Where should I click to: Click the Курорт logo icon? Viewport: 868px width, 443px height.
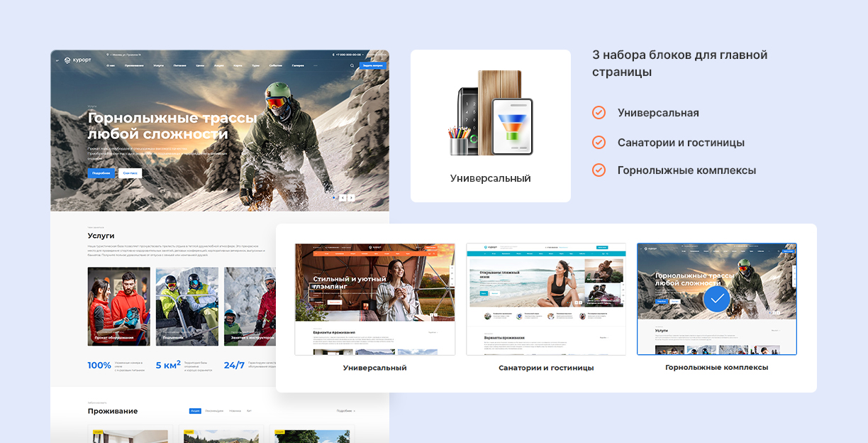coord(67,60)
